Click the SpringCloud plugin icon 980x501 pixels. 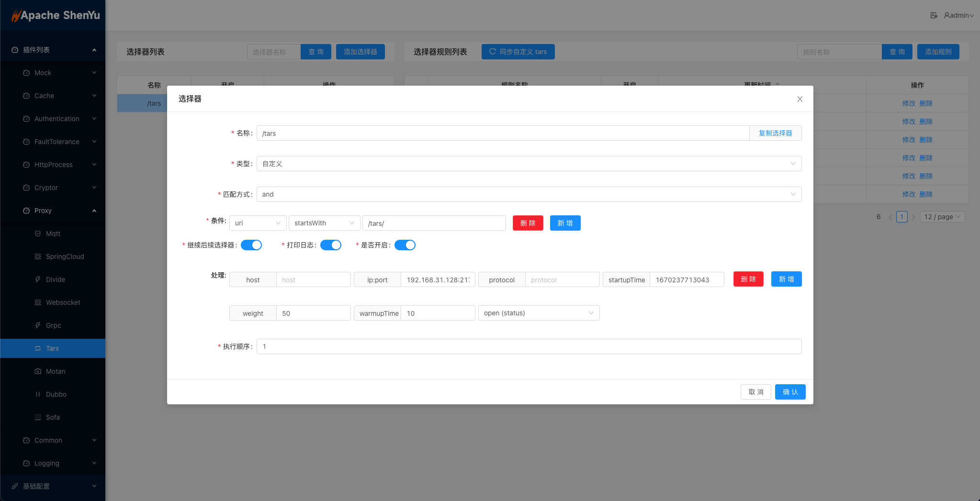[38, 256]
